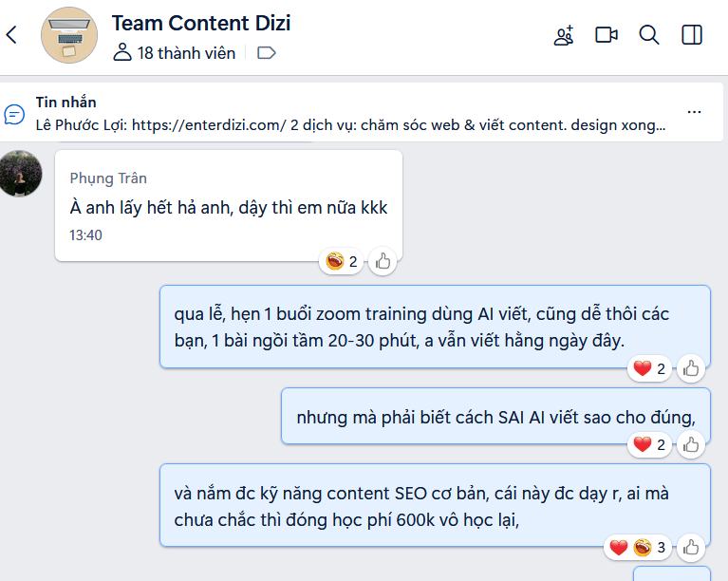
Task: Open the add members icon
Action: click(x=564, y=35)
